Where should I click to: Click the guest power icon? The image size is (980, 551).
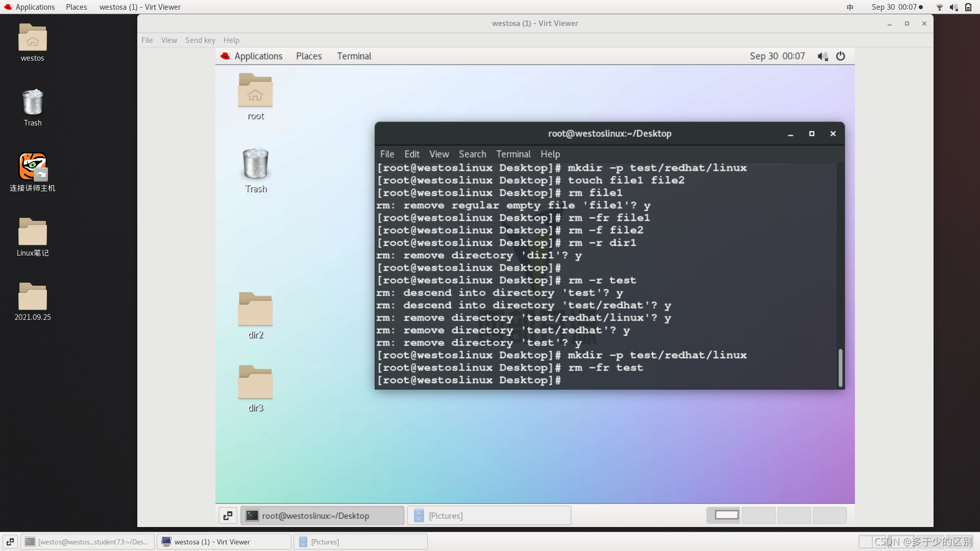coord(840,56)
